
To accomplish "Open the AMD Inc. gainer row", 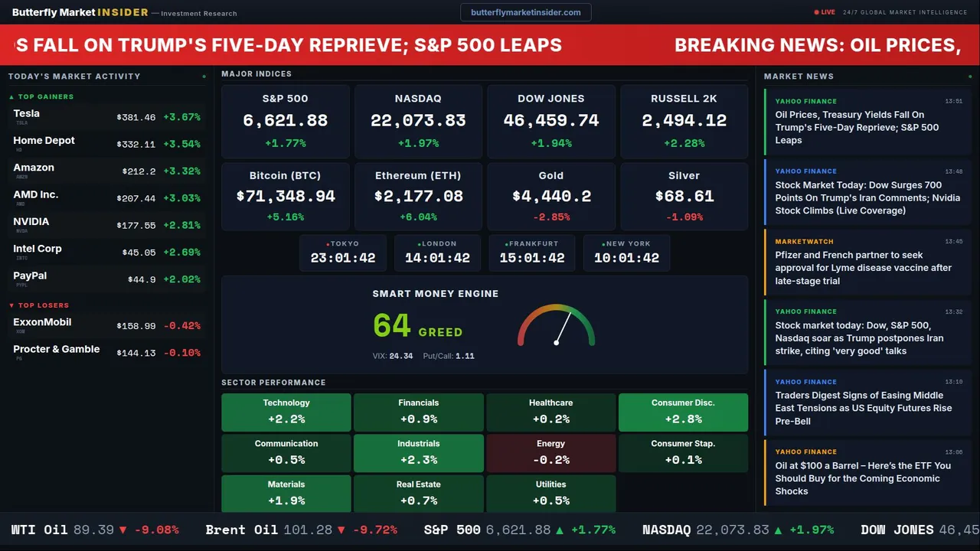I will tap(106, 198).
